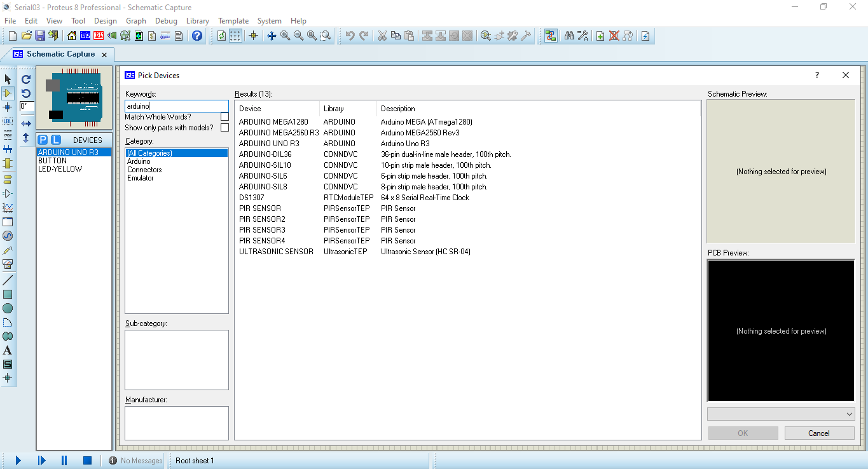Toggle the grid display icon

[x=235, y=36]
